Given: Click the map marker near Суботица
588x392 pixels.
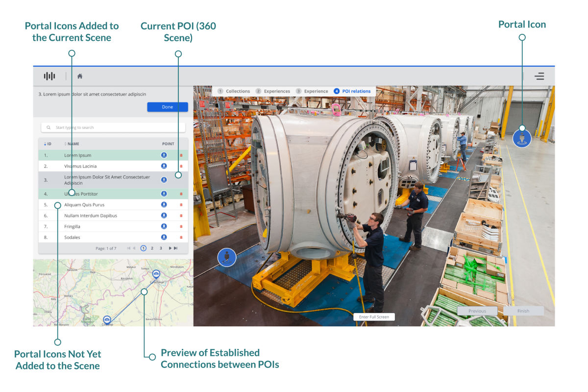Looking at the screenshot, I should click(x=156, y=274).
